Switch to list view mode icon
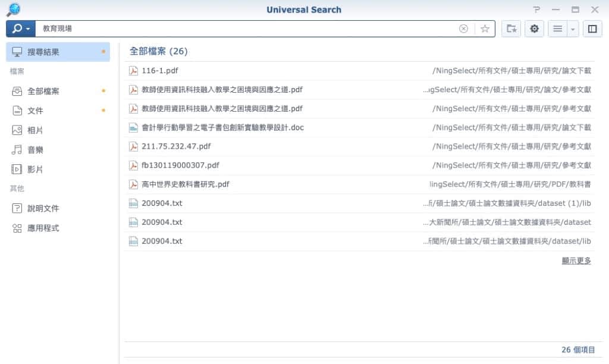The height and width of the screenshot is (364, 609). click(x=557, y=29)
